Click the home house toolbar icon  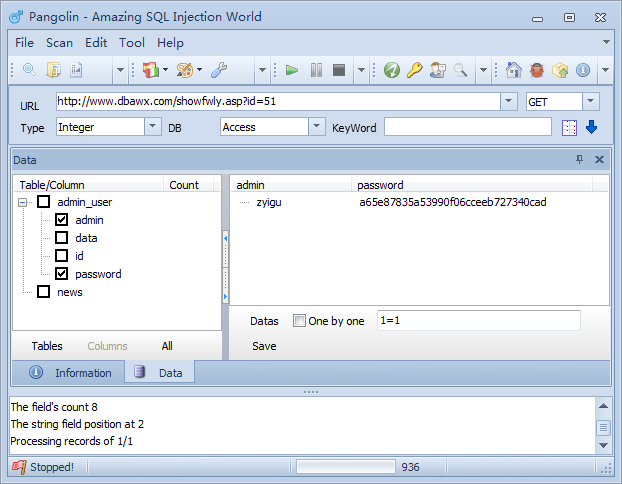click(x=514, y=70)
